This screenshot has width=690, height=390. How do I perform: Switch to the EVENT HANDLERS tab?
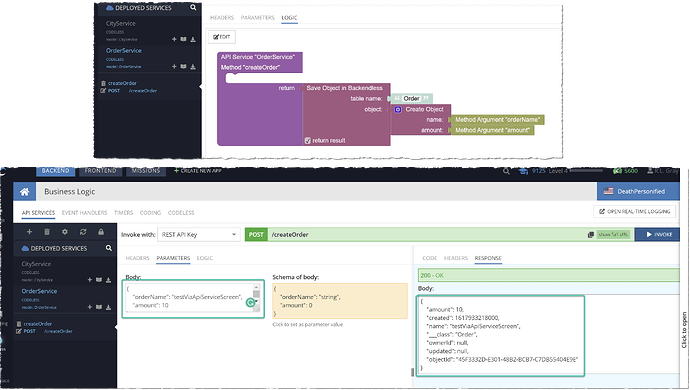tap(84, 213)
